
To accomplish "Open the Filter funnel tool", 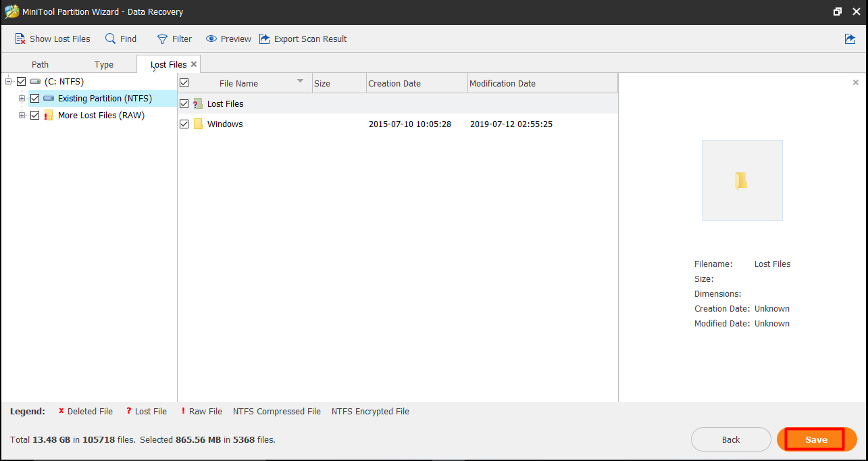I will (x=162, y=39).
